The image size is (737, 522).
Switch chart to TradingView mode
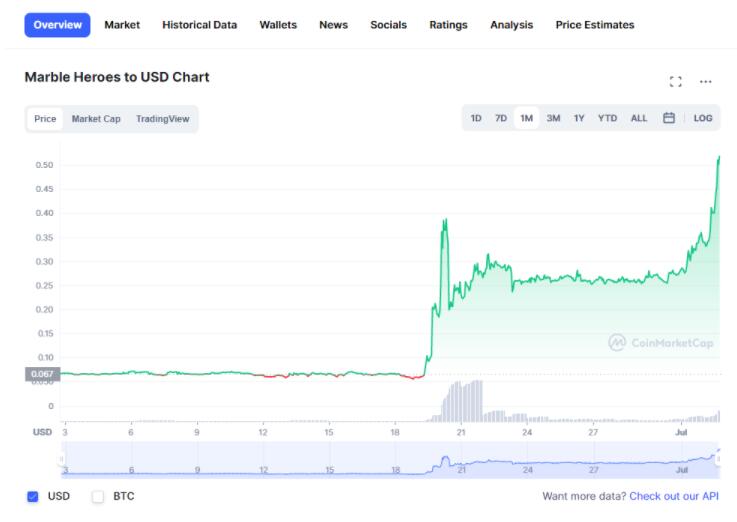click(x=162, y=119)
